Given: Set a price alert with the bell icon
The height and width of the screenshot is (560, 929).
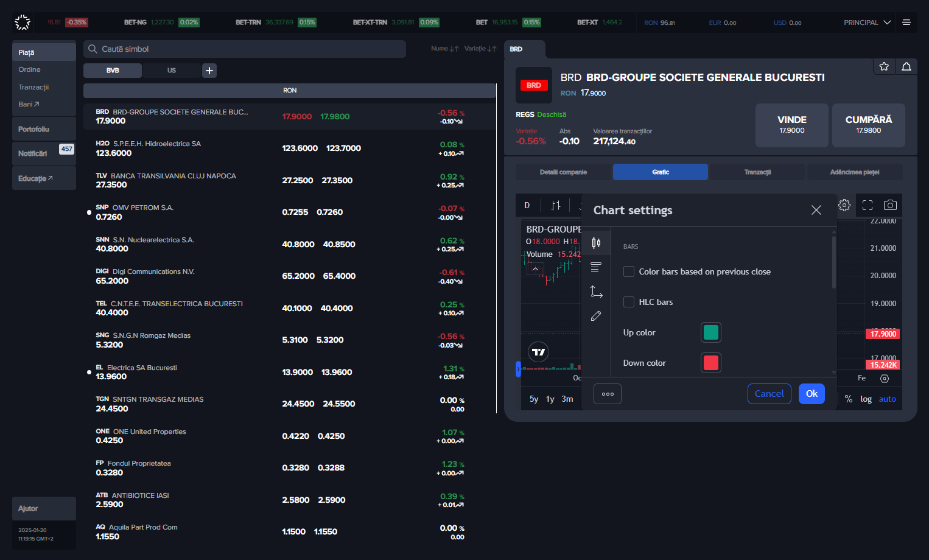Looking at the screenshot, I should point(906,66).
